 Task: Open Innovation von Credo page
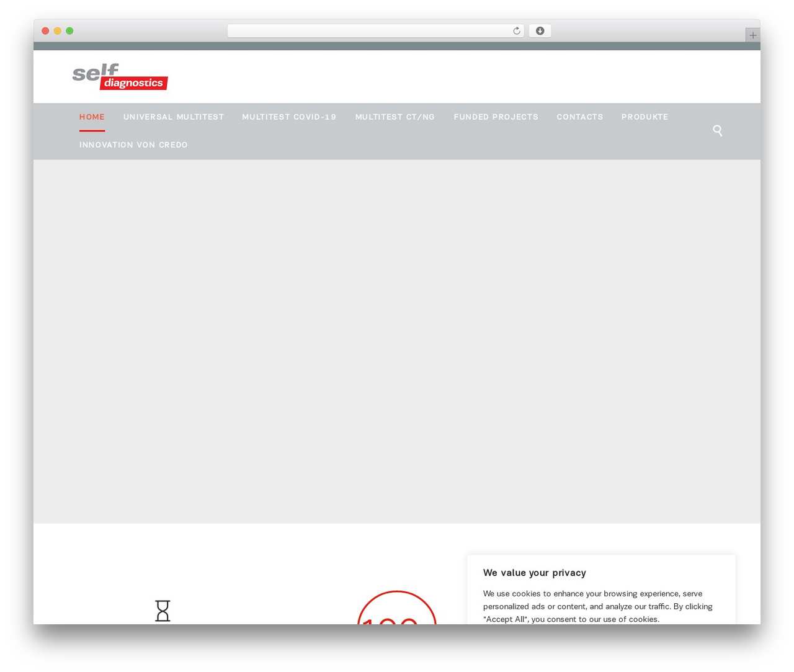(x=133, y=144)
